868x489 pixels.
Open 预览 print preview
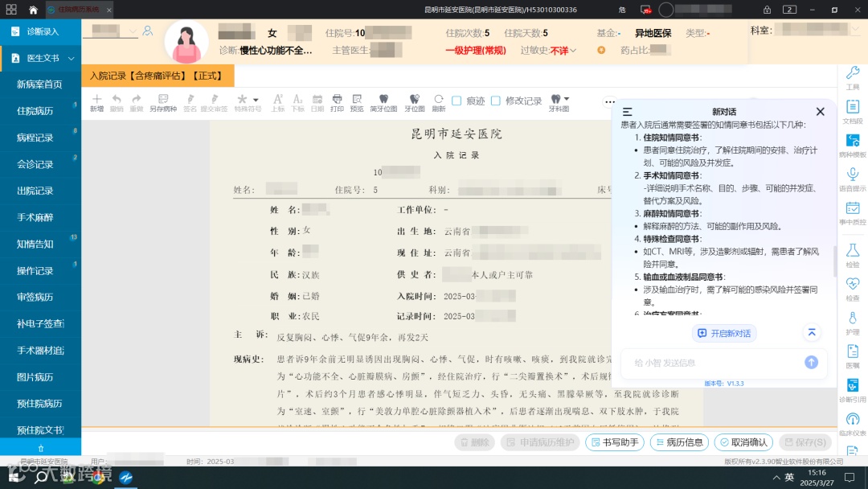[x=357, y=99]
